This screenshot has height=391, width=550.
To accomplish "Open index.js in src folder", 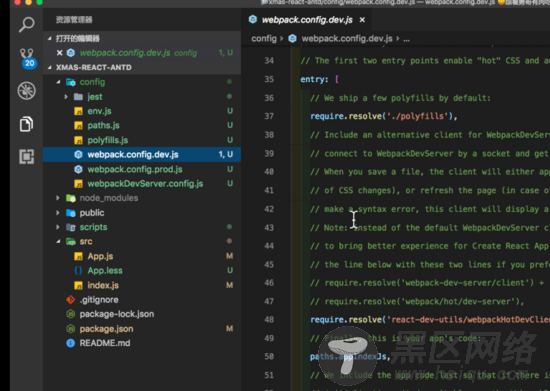I will tap(103, 285).
